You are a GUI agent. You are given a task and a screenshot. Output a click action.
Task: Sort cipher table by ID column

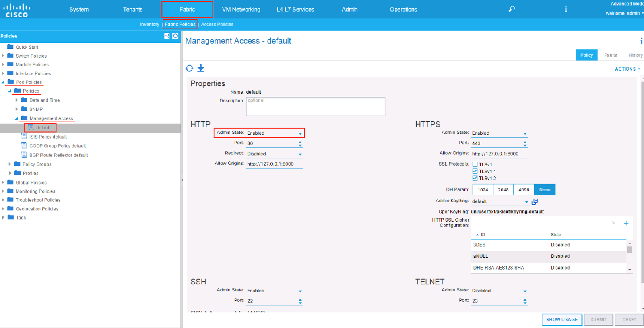pyautogui.click(x=483, y=235)
